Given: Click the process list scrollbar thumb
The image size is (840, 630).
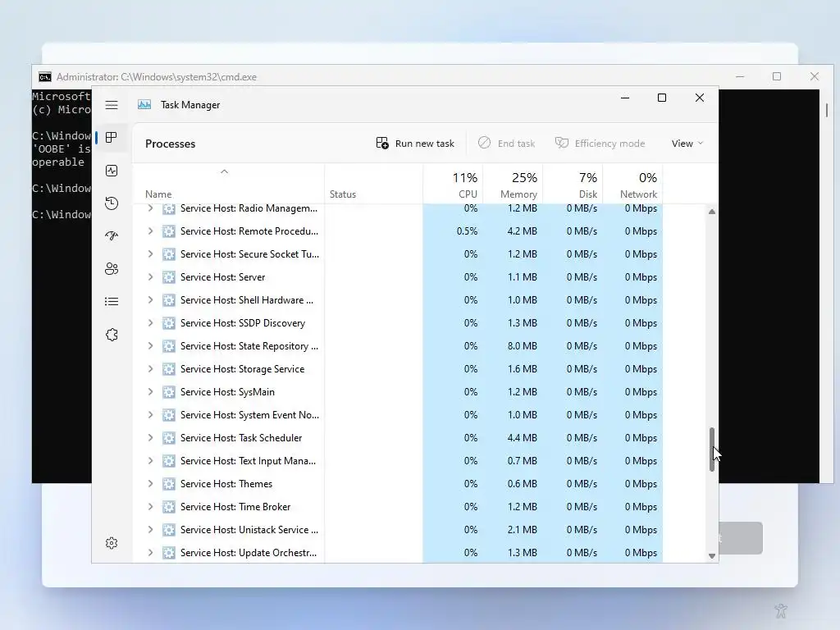Looking at the screenshot, I should (x=712, y=450).
